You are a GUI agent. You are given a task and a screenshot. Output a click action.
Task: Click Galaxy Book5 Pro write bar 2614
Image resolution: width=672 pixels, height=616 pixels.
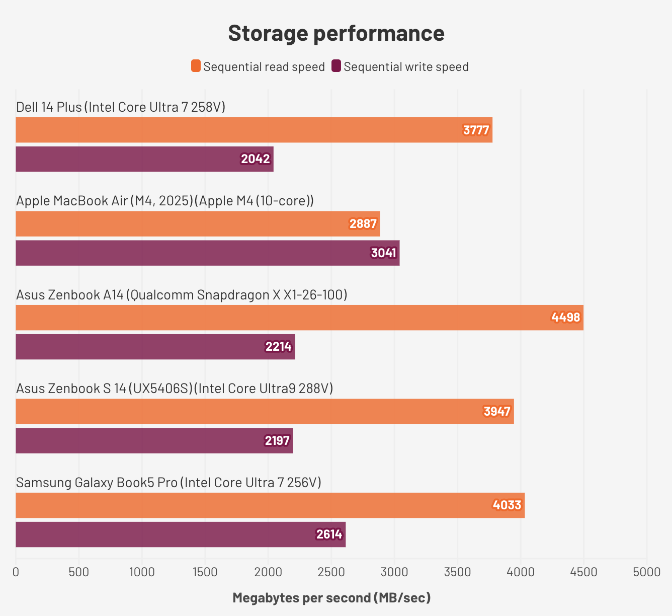[x=181, y=534]
